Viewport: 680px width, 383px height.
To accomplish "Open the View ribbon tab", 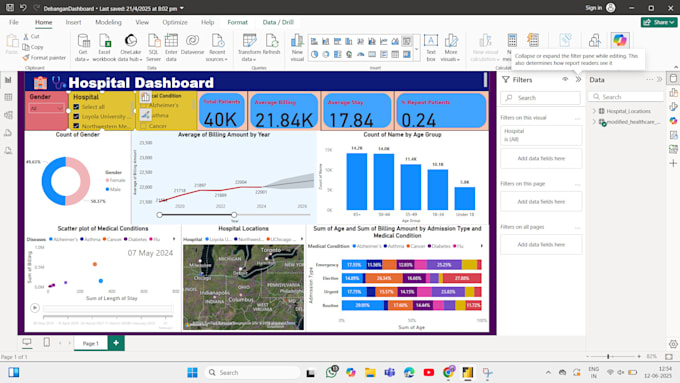I will click(x=142, y=22).
